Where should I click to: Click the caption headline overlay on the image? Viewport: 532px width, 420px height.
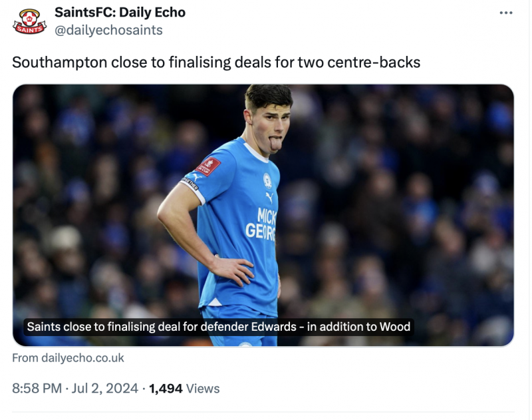click(x=219, y=327)
